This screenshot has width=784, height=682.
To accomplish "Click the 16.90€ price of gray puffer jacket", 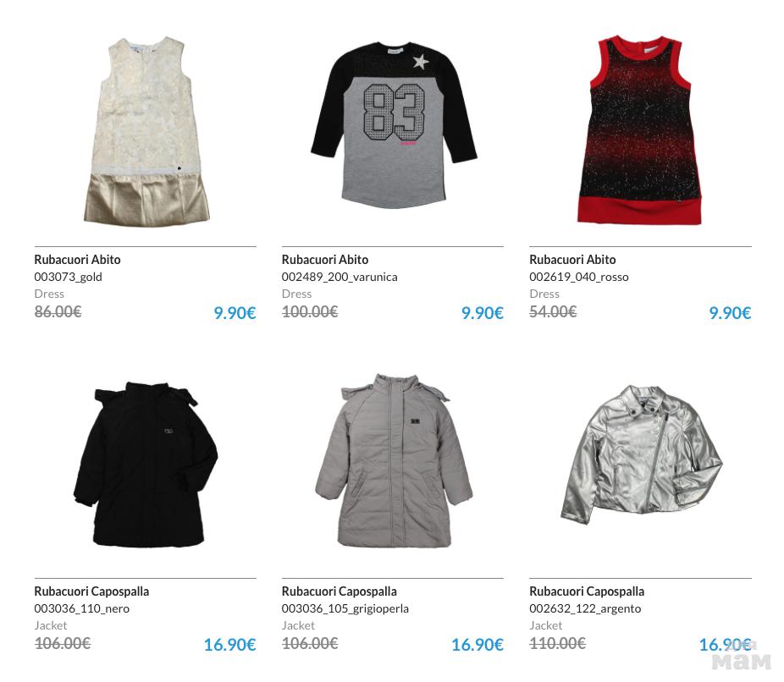I will coord(478,645).
